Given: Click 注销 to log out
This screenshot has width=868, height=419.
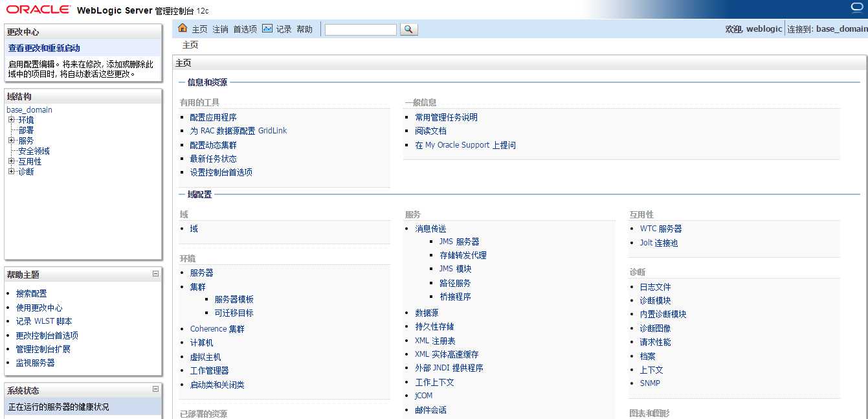Looking at the screenshot, I should 220,29.
